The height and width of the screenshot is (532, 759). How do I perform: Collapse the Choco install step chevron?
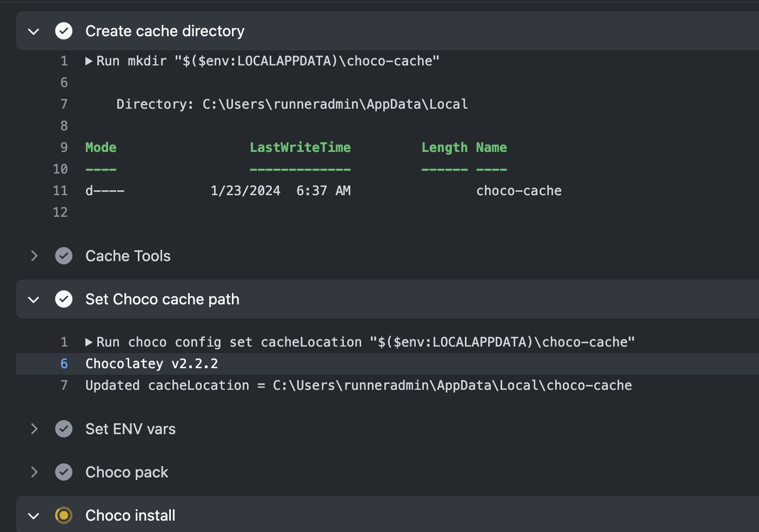point(34,516)
